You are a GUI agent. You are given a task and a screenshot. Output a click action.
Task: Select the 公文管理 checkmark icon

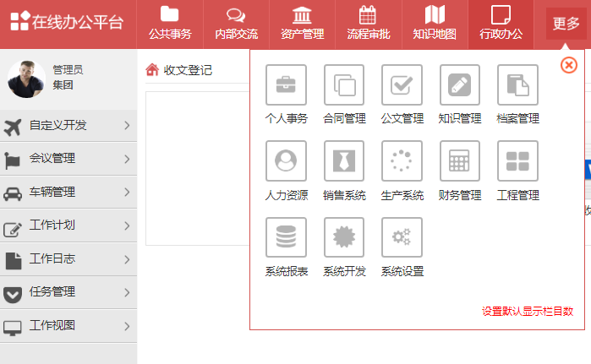pyautogui.click(x=402, y=85)
